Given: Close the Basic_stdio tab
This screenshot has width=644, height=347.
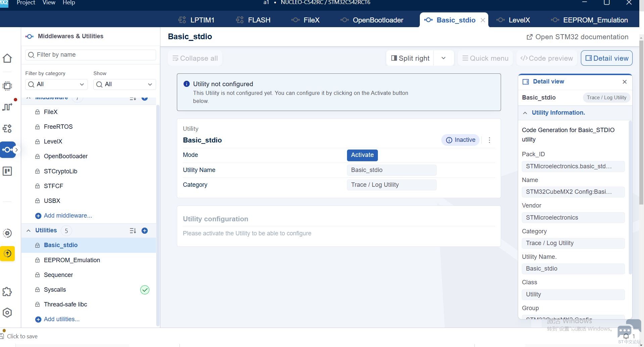Looking at the screenshot, I should [483, 20].
